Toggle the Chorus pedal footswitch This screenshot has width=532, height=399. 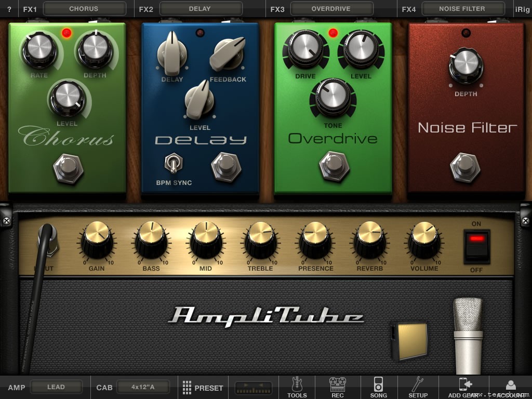coord(68,169)
